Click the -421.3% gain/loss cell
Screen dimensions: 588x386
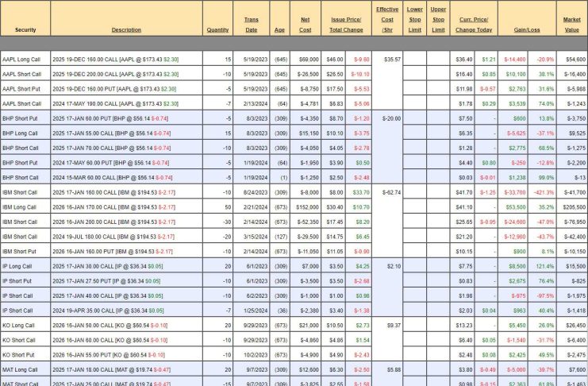click(x=544, y=192)
